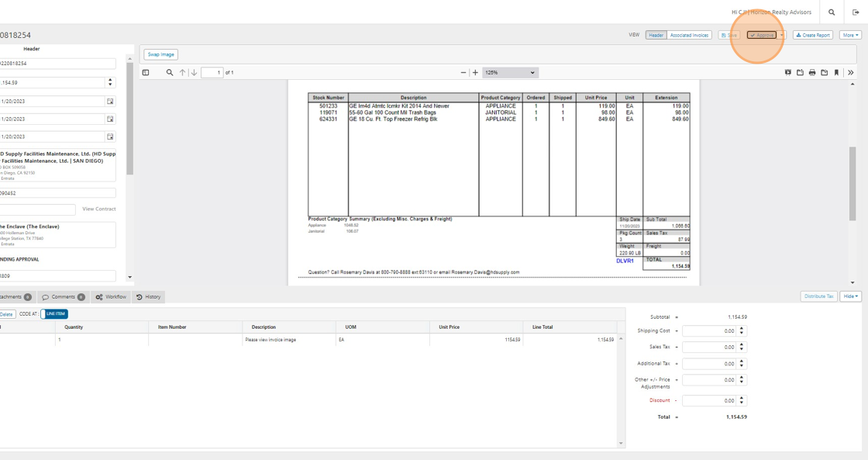Adjust the Other Price Adjustments stepper arrows
This screenshot has height=460, width=868.
point(742,379)
